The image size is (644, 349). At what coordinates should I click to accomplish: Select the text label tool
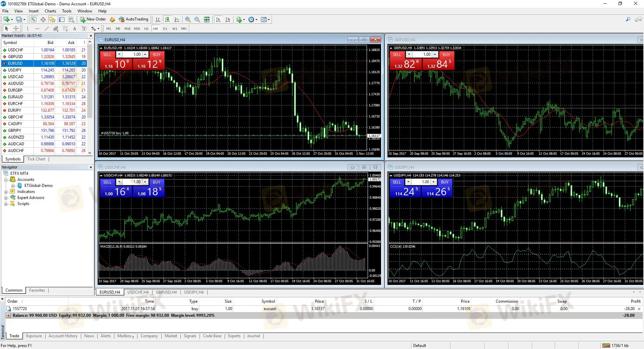(x=74, y=29)
